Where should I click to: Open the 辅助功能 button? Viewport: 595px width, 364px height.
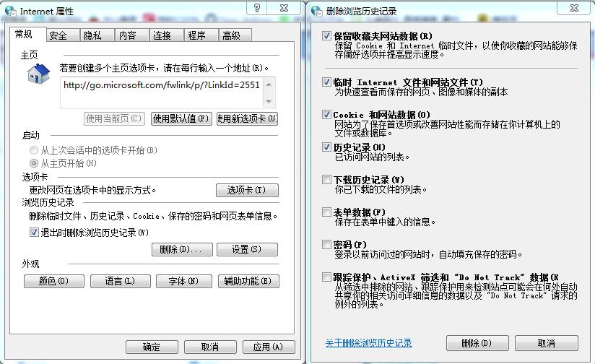click(x=248, y=281)
